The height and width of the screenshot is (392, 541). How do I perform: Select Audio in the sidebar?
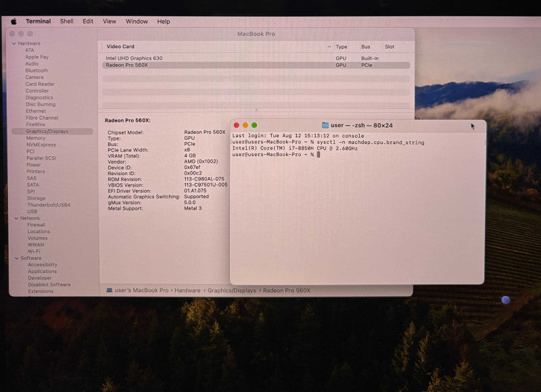tap(32, 64)
